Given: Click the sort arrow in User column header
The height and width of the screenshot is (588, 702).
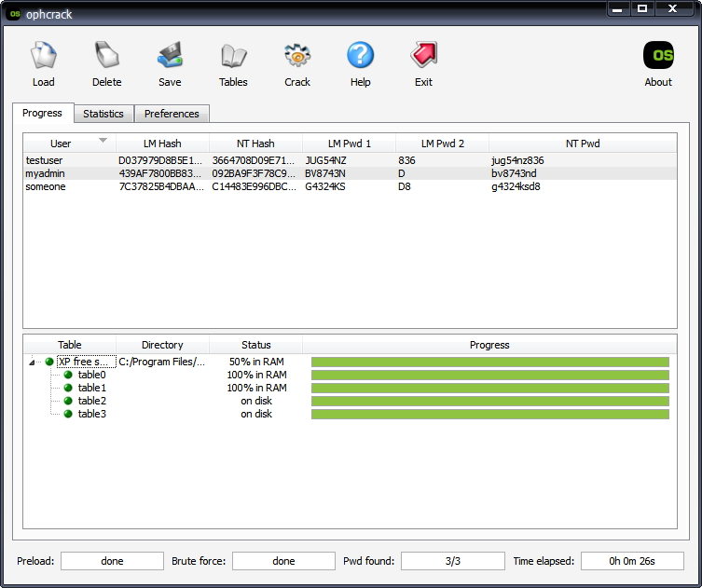Looking at the screenshot, I should point(103,141).
